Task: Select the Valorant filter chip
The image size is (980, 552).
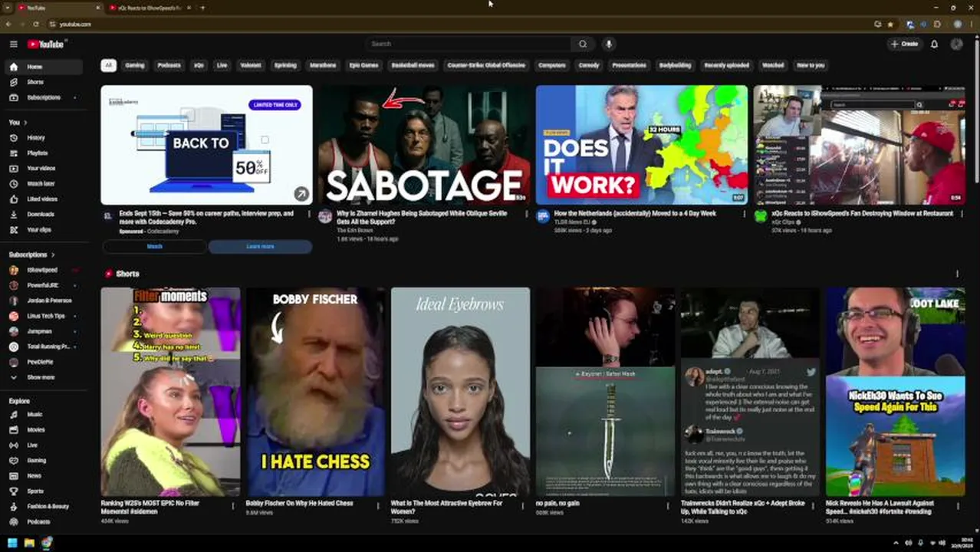Action: [x=251, y=65]
